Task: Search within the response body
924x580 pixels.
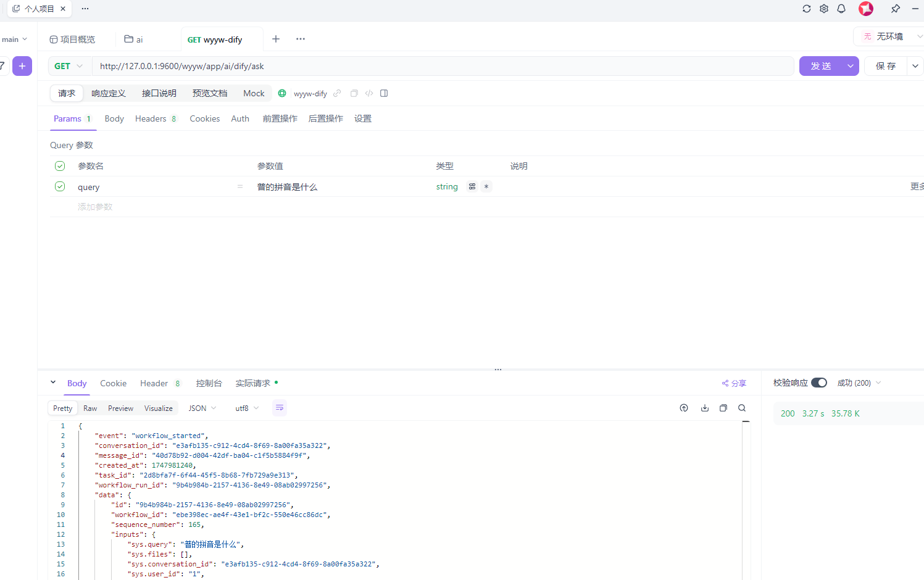Action: pos(742,408)
